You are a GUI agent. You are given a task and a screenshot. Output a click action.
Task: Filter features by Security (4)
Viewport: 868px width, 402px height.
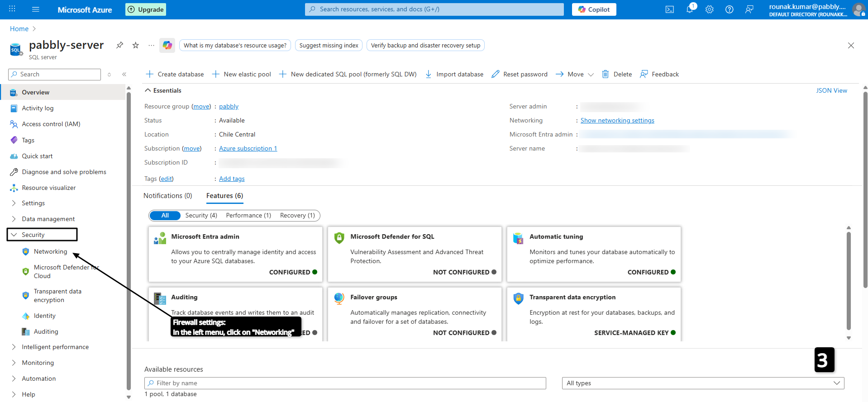201,216
